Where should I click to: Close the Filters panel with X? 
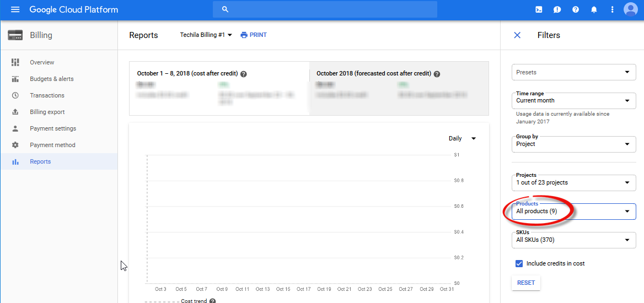[x=517, y=35]
